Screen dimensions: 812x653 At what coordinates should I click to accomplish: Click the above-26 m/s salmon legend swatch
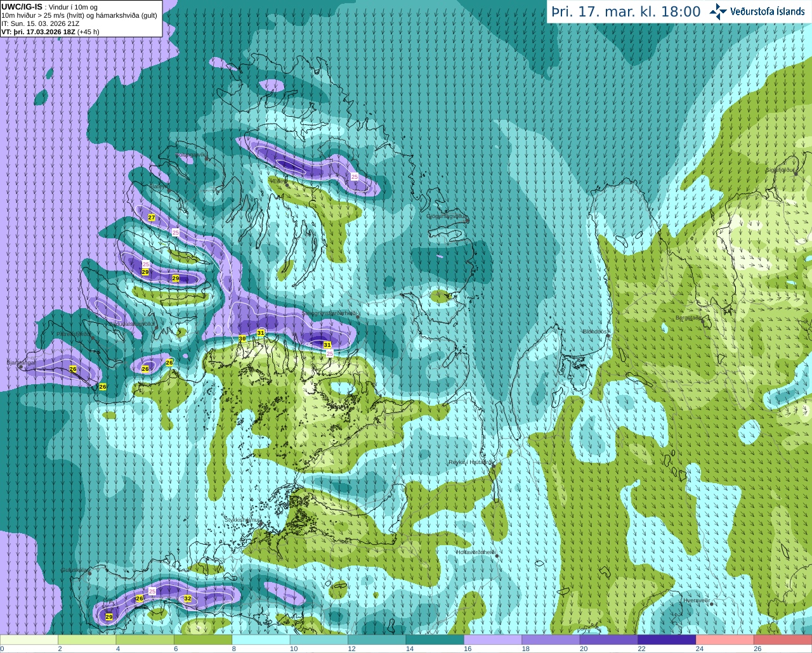(783, 640)
